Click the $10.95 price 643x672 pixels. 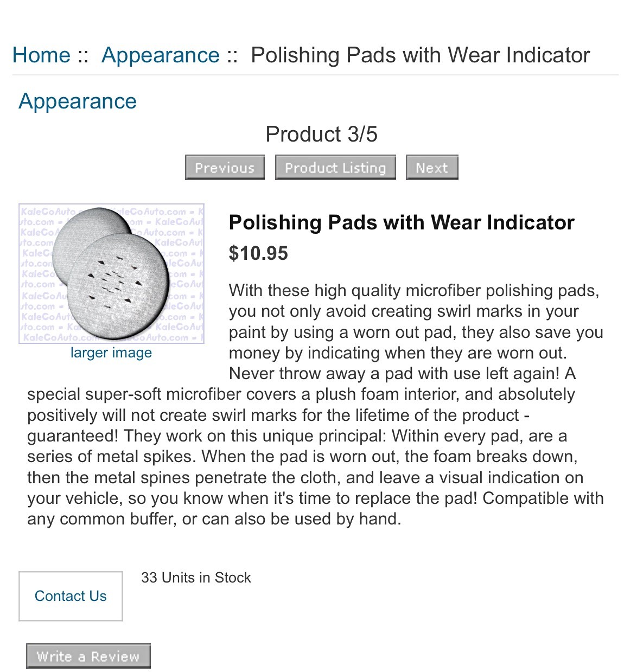point(258,253)
